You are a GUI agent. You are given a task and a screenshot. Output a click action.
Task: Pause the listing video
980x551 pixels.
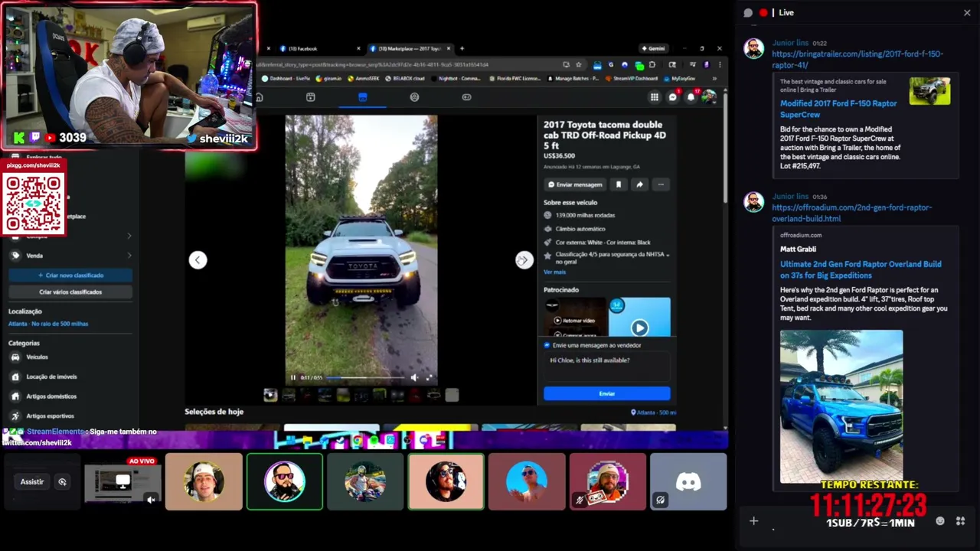click(x=292, y=377)
